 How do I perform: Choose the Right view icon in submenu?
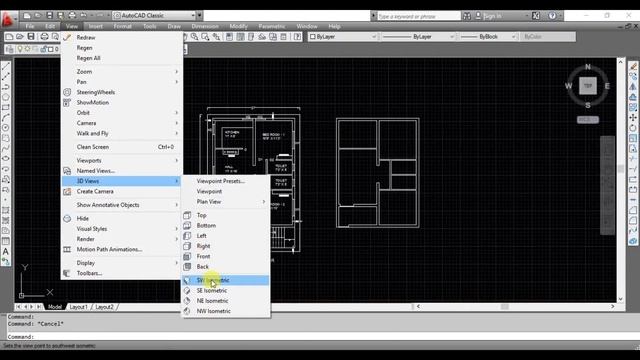coord(187,246)
